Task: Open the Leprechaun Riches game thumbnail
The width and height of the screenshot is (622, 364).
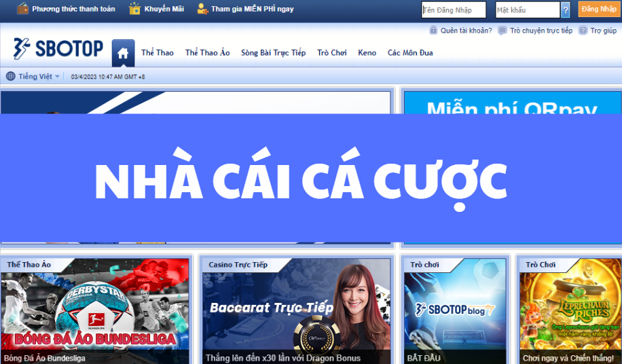Action: click(570, 311)
